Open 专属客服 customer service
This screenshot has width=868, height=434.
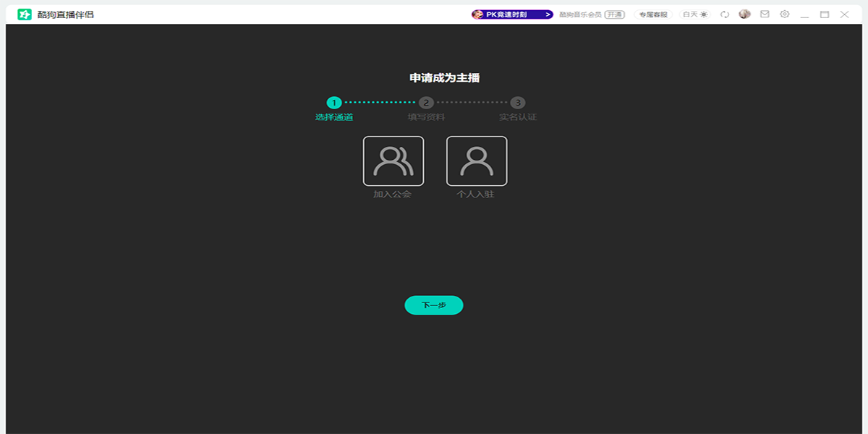point(653,14)
